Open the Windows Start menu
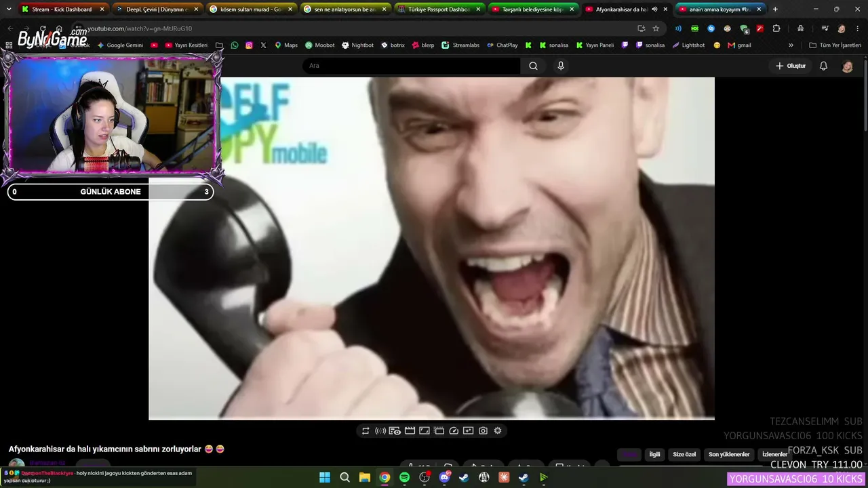 point(325,477)
